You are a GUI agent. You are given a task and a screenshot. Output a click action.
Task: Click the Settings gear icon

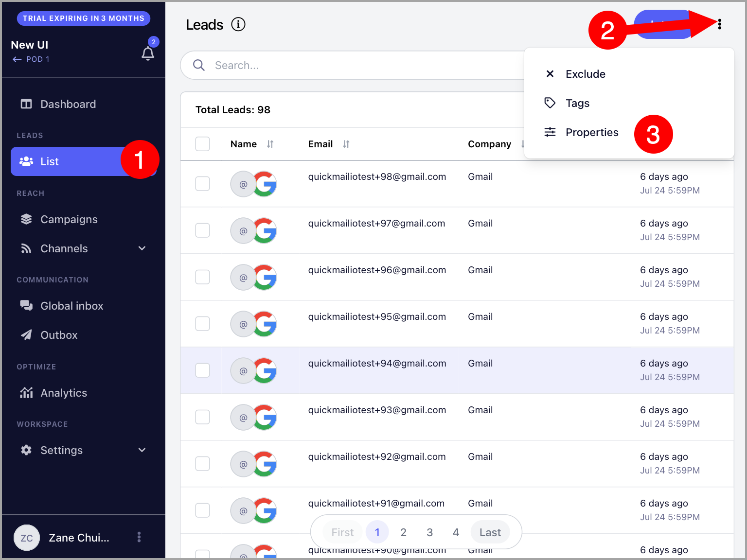[x=26, y=450]
